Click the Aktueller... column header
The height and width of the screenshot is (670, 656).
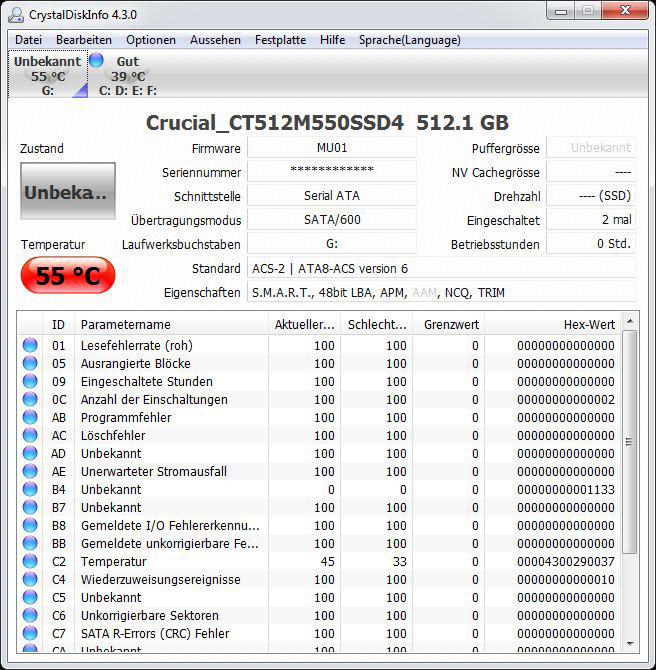pos(304,325)
